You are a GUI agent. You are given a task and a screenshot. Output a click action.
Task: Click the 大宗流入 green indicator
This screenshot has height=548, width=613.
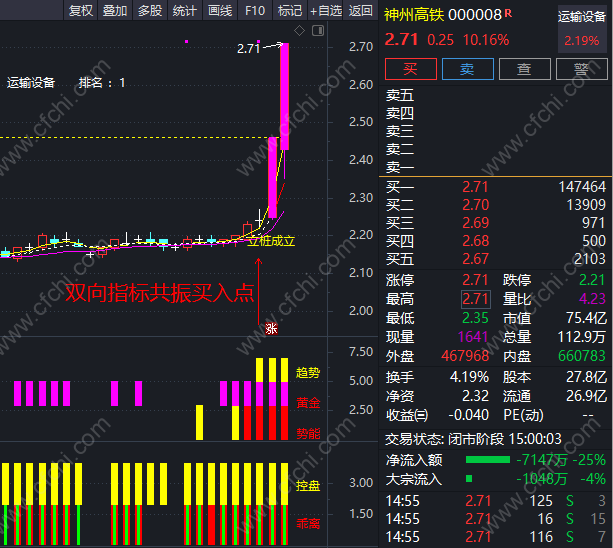click(x=469, y=478)
